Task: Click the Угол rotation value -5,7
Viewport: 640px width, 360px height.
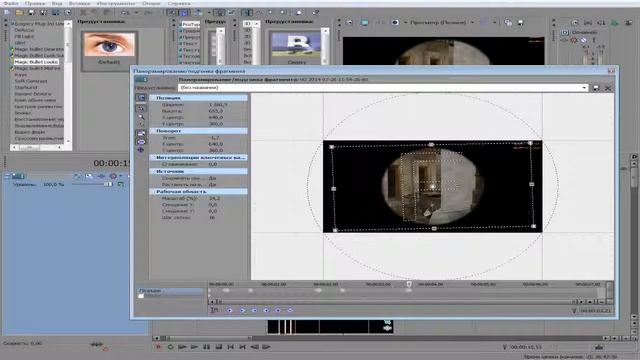Action: click(214, 138)
